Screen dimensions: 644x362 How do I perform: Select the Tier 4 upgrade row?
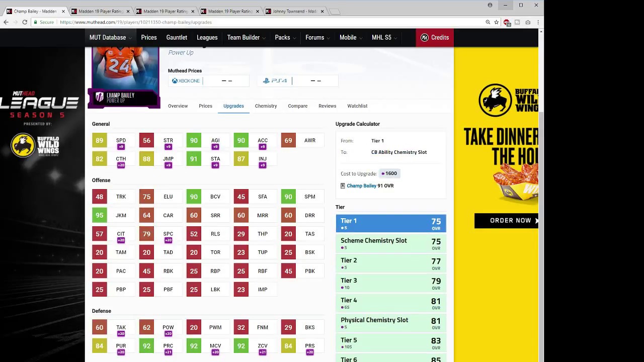coord(391,303)
